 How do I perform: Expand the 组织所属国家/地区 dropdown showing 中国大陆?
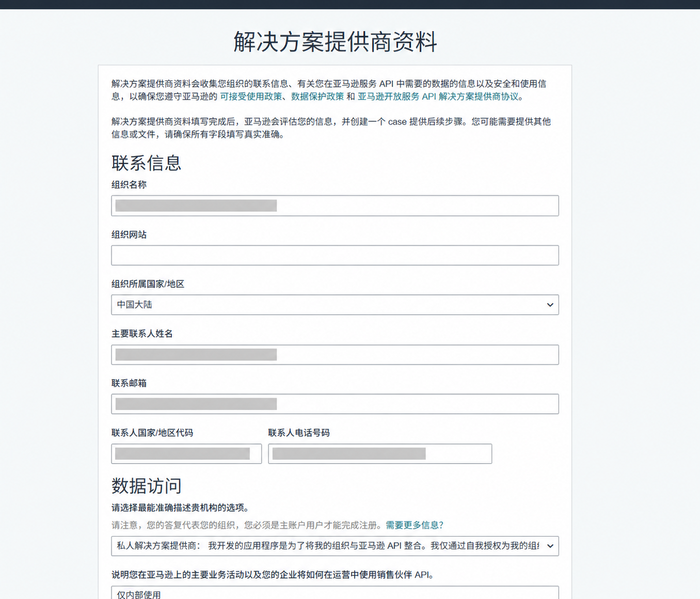[x=335, y=305]
